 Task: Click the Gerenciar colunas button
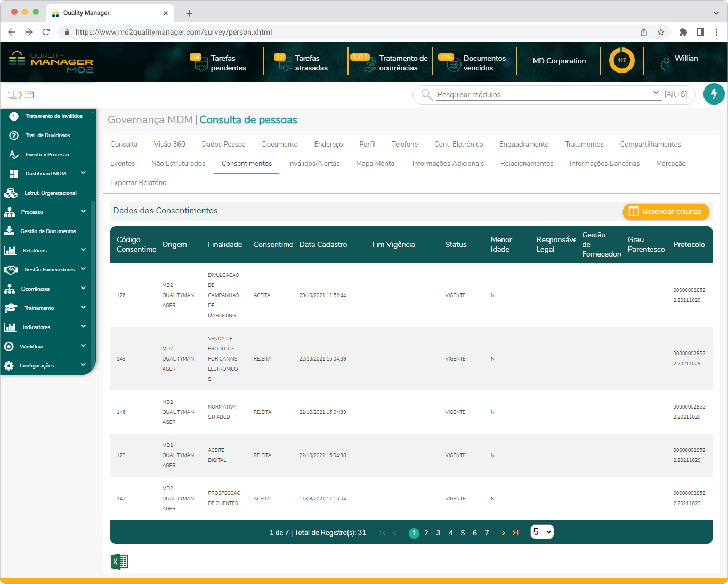point(666,211)
